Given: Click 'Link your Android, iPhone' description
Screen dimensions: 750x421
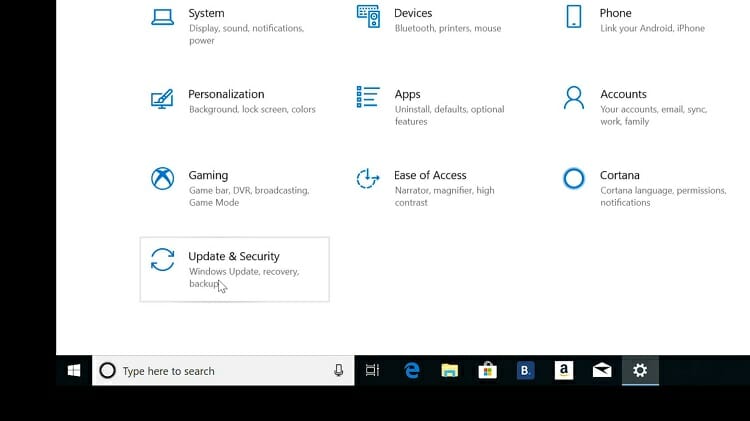Looking at the screenshot, I should click(x=652, y=28).
